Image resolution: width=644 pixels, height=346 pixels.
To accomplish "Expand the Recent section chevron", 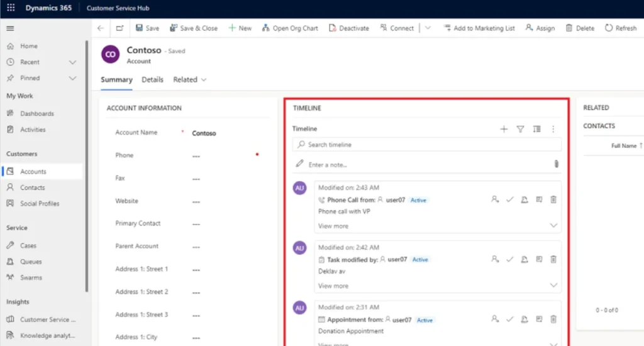I will click(73, 62).
